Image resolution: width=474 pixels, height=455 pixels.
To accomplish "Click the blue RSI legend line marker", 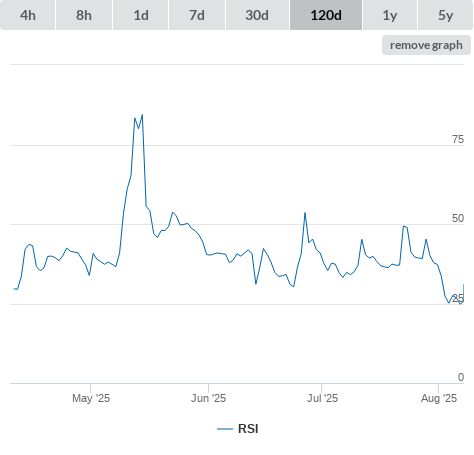I will click(x=225, y=429).
